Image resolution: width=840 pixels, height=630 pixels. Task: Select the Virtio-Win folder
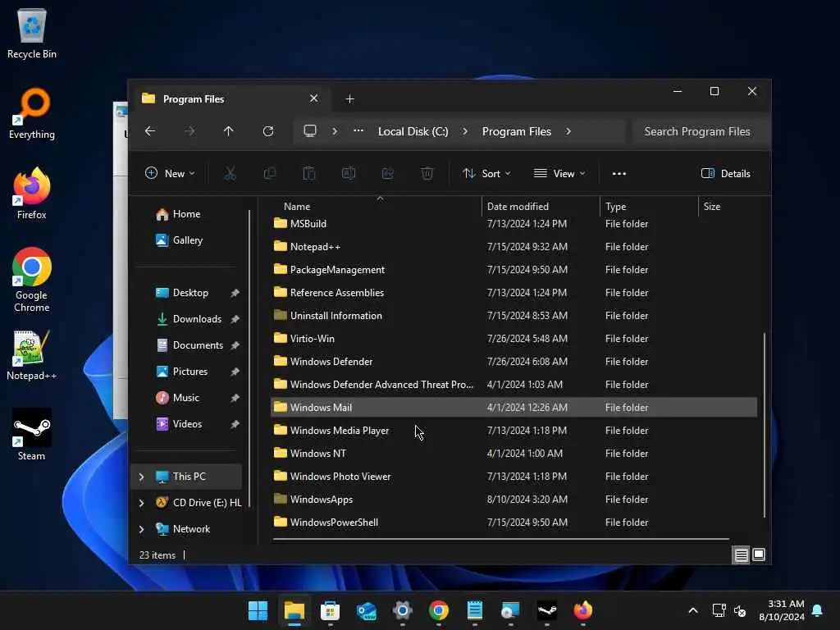point(514,339)
